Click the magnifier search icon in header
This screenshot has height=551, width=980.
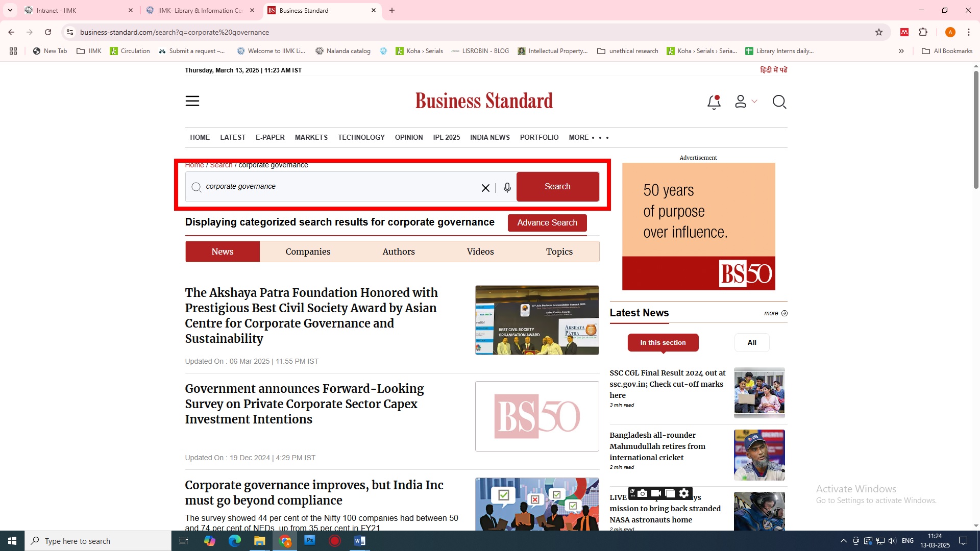point(779,102)
